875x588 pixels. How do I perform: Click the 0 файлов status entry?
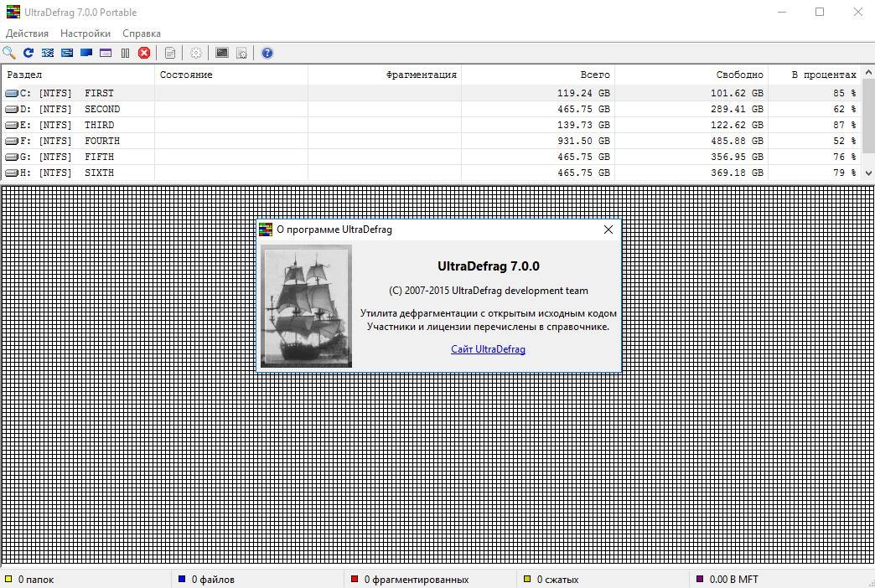pyautogui.click(x=213, y=580)
